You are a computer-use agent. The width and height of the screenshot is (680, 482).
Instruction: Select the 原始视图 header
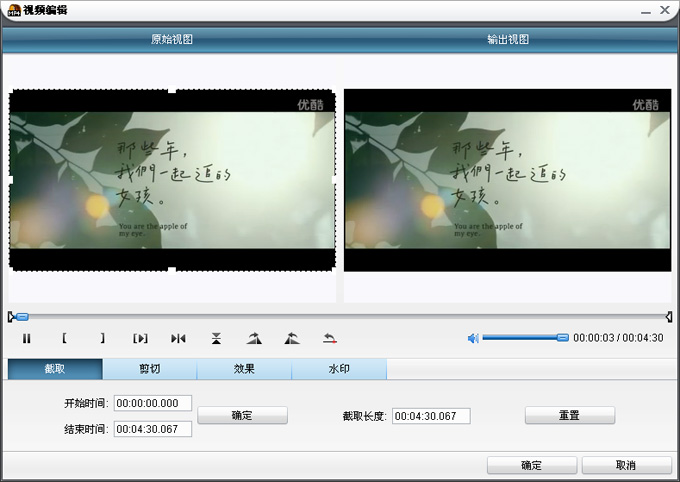point(172,39)
